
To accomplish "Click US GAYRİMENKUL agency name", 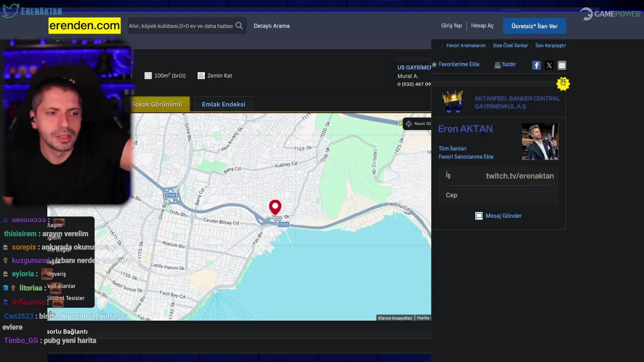I will point(415,67).
